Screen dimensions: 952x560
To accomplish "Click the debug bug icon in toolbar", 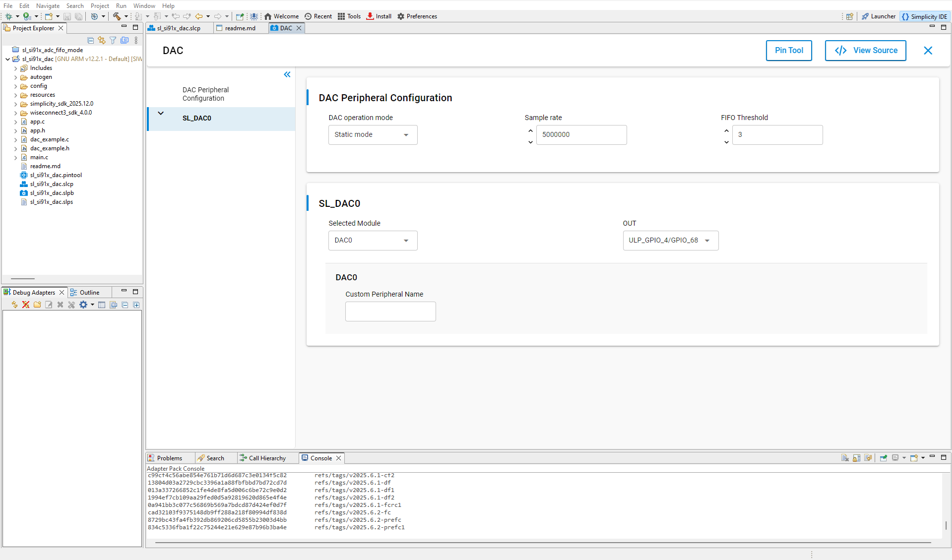I will [8, 16].
